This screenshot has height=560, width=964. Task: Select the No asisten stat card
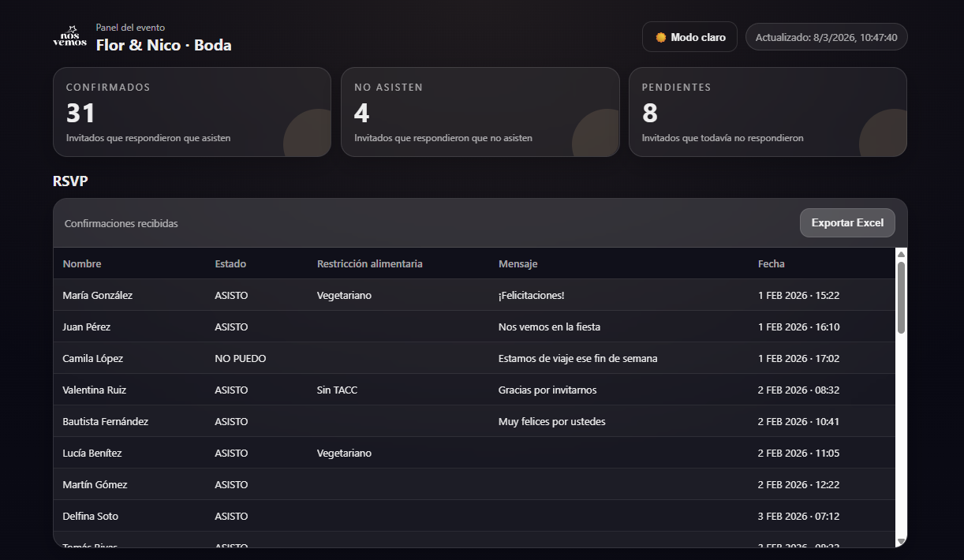480,112
